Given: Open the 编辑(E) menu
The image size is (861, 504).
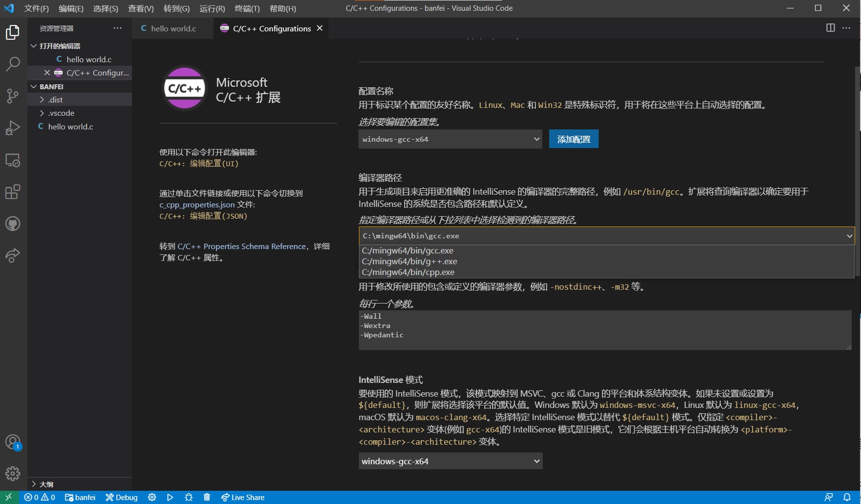Looking at the screenshot, I should point(71,8).
